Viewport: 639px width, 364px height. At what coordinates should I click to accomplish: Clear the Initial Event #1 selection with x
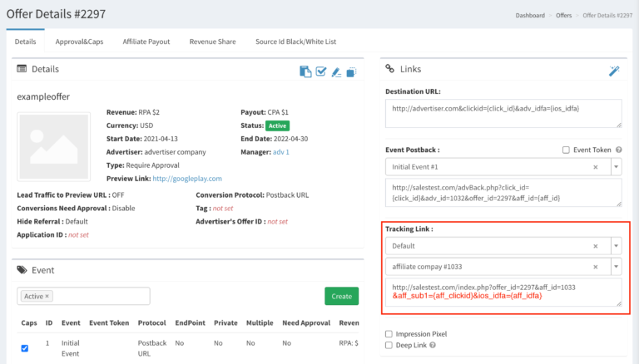pos(596,167)
